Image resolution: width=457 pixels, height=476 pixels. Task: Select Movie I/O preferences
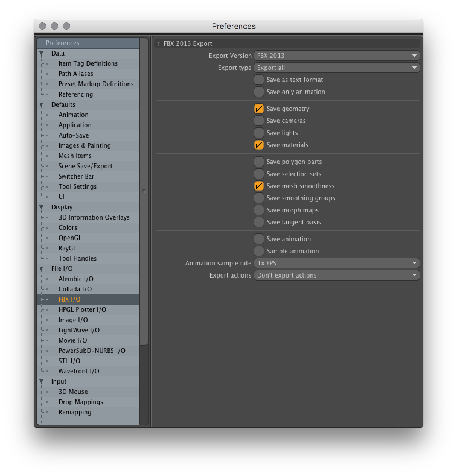(88, 341)
